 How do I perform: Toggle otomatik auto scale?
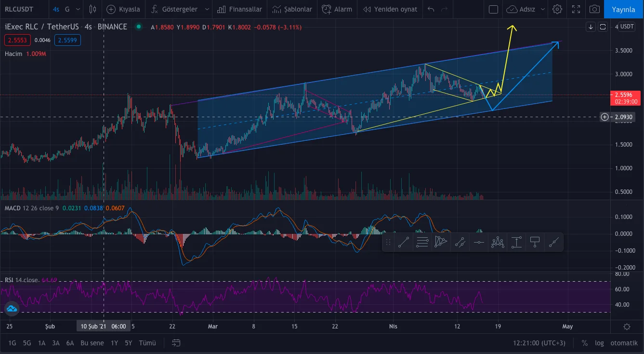624,343
